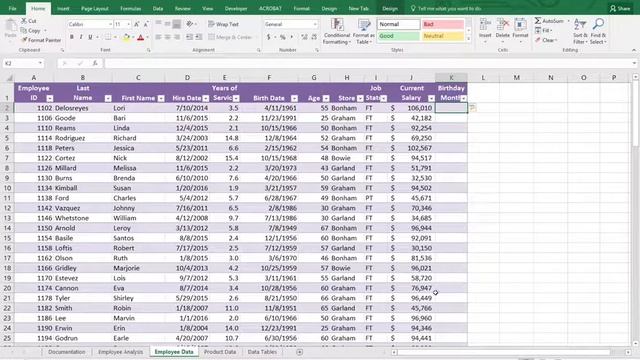The image size is (640, 360).
Task: Click the AutoSum button
Action: coord(549,20)
